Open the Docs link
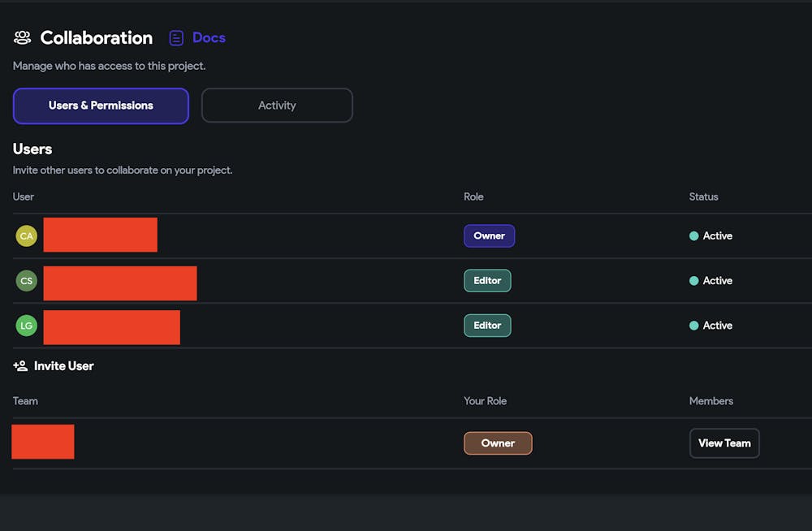This screenshot has width=812, height=531. pos(209,38)
